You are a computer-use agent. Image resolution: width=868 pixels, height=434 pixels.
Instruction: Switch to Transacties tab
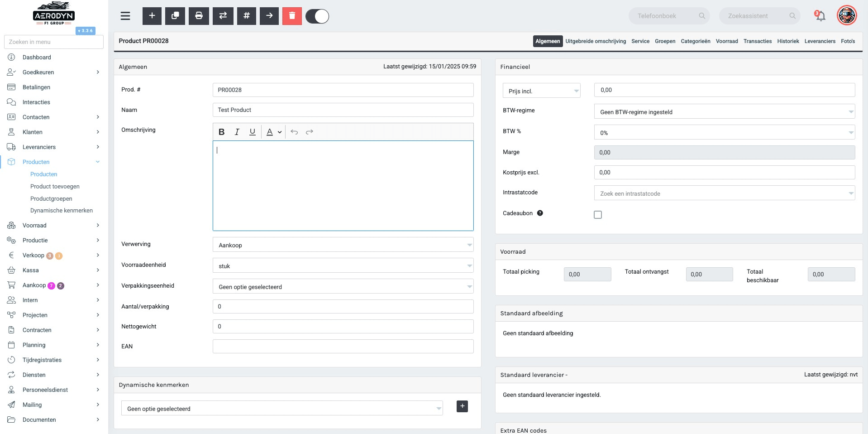758,41
